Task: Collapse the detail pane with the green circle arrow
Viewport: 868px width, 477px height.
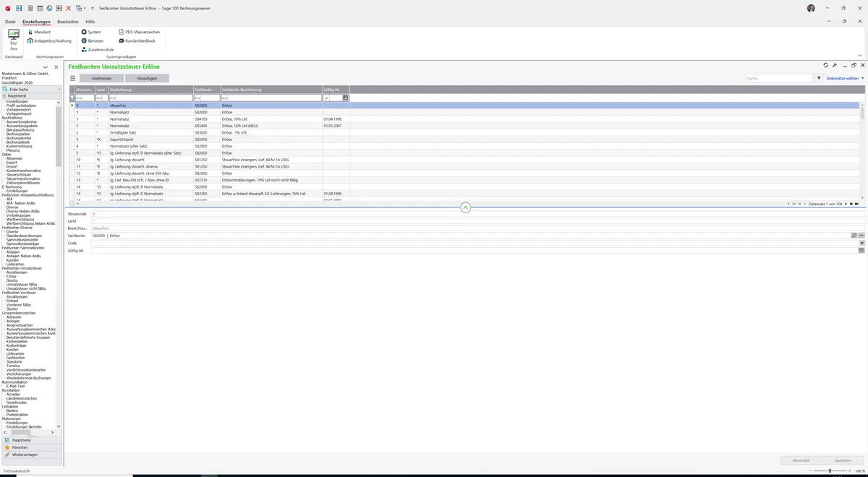Action: pyautogui.click(x=465, y=207)
